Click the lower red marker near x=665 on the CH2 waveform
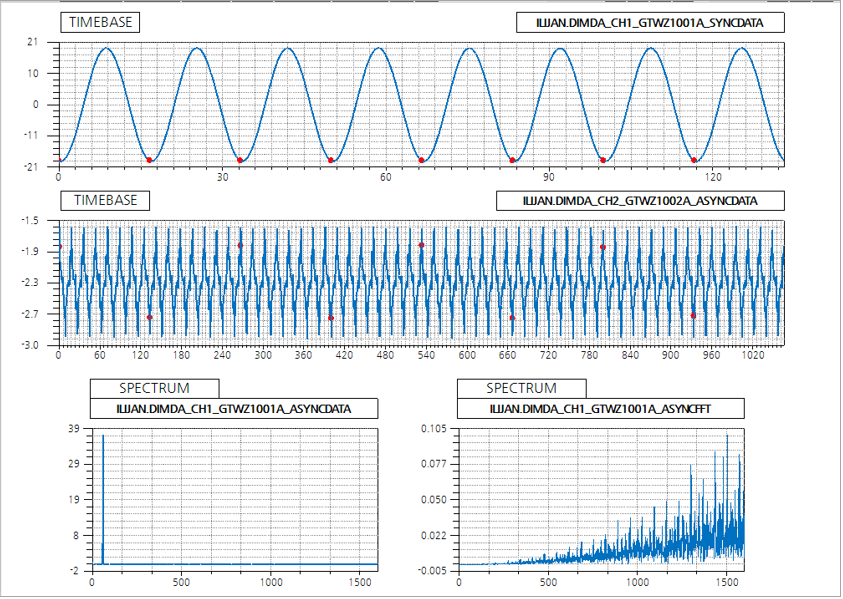This screenshot has height=599, width=843. 512,318
